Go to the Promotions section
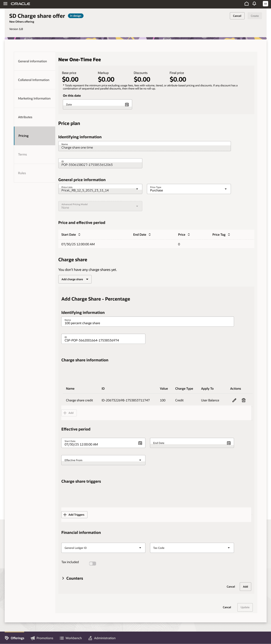271x644 pixels. pyautogui.click(x=42, y=638)
